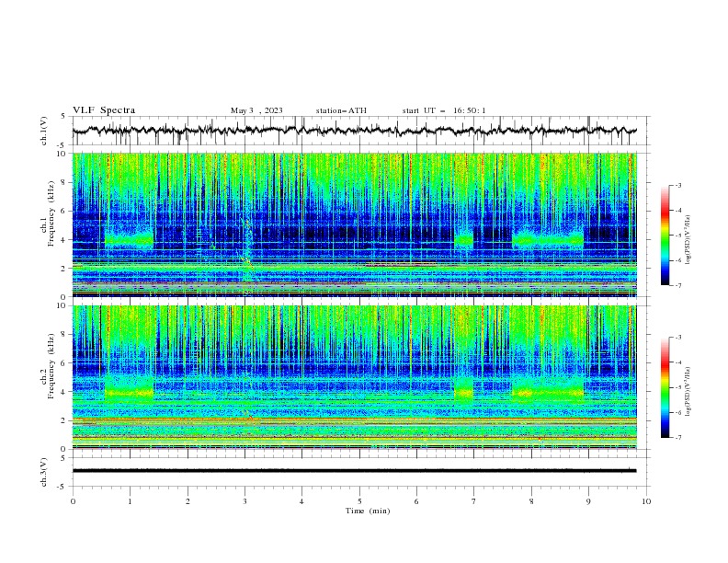The height and width of the screenshot is (563, 728).
Task: Click the "ch.1(V)" waveform axis label
Action: [x=44, y=131]
